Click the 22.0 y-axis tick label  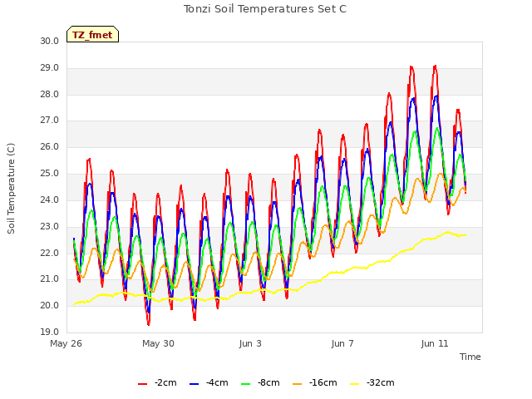pyautogui.click(x=50, y=253)
